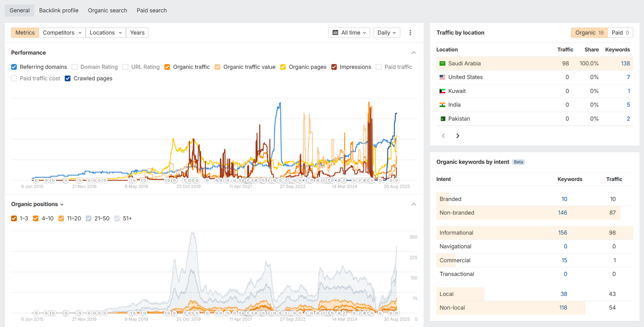The height and width of the screenshot is (327, 644).
Task: Open Informational keywords count 156
Action: 562,233
